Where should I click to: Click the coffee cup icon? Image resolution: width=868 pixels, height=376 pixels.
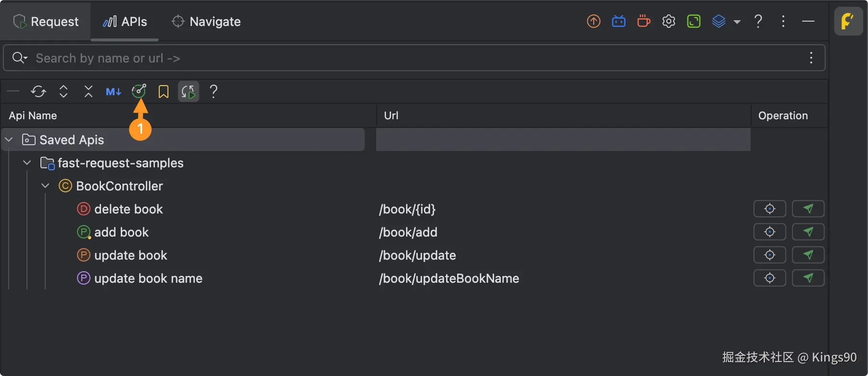pyautogui.click(x=644, y=21)
